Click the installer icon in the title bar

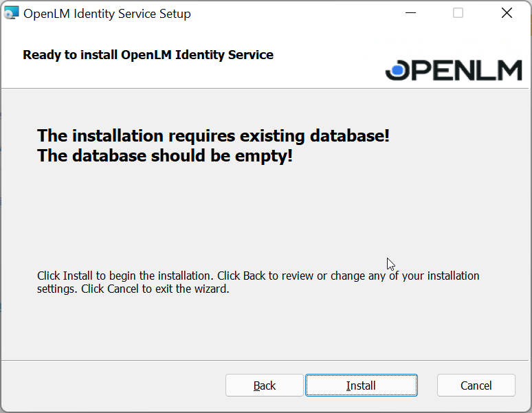(x=12, y=13)
